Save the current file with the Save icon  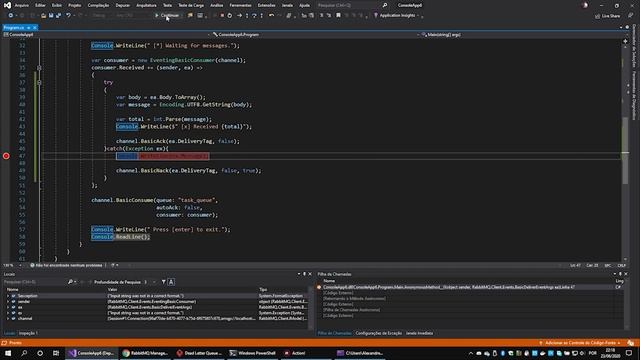coord(51,16)
